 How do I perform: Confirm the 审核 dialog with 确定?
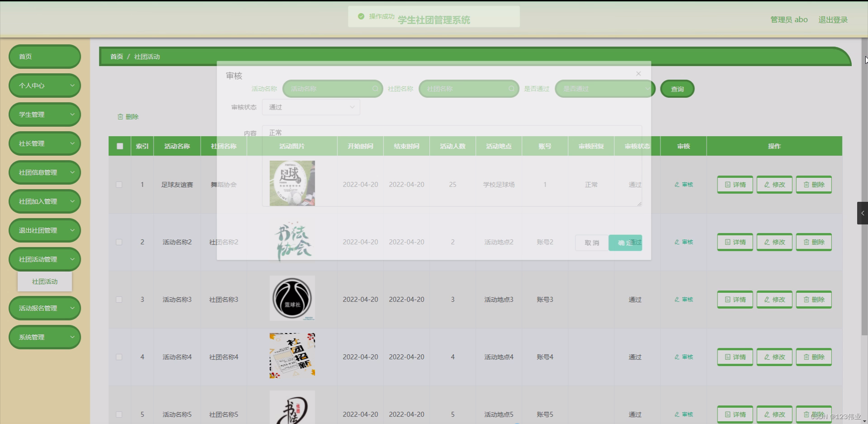point(625,243)
